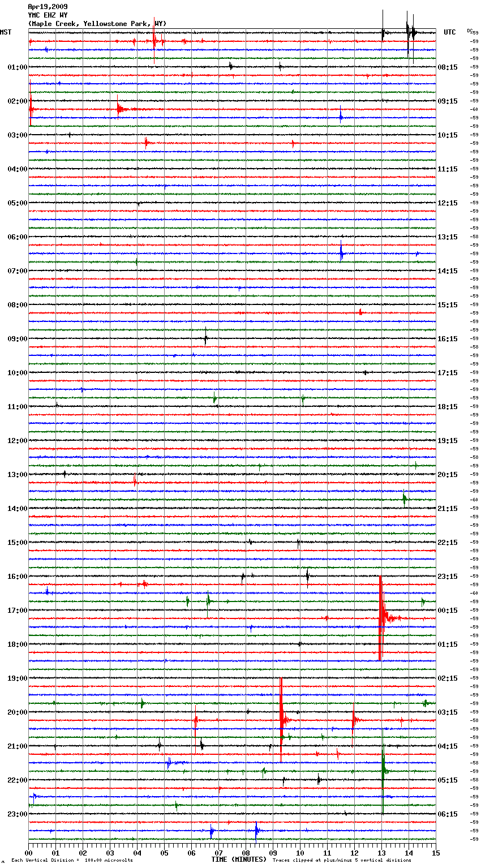This screenshot has height=868, width=481.
Task: Click the 03:15 UTC time label
Action: pos(448,712)
